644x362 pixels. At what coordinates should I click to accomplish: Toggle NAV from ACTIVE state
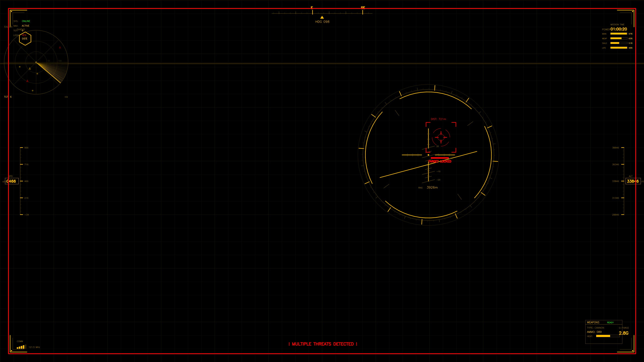(x=26, y=26)
